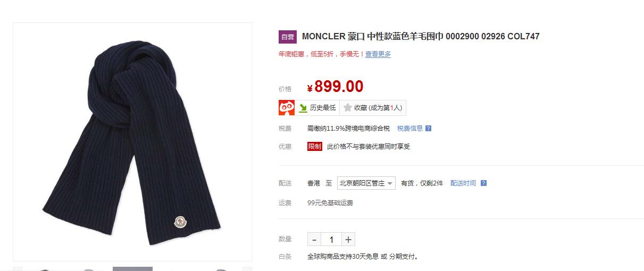Viewport: 644px width, 271px height.
Task: Click the red owl mascot icon
Action: tap(287, 107)
